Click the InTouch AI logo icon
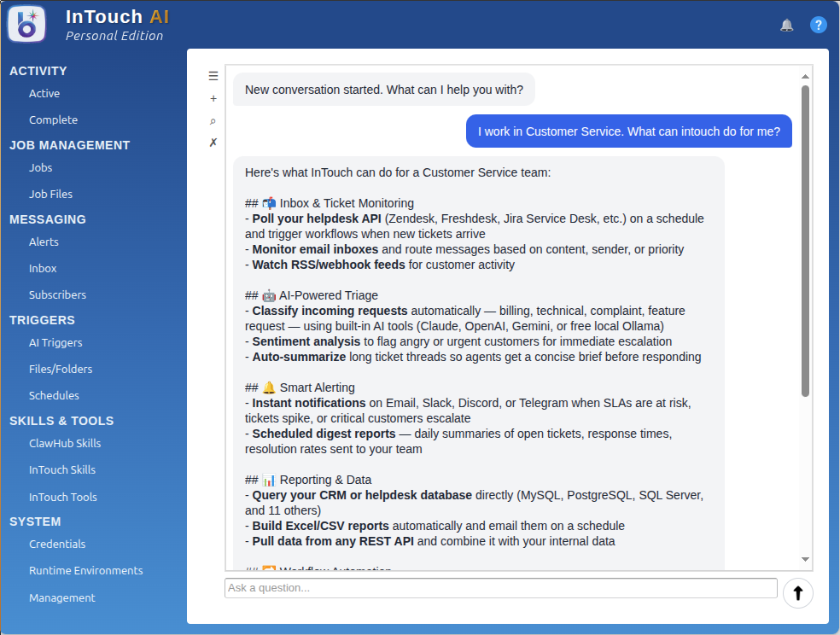840x635 pixels. 26,25
